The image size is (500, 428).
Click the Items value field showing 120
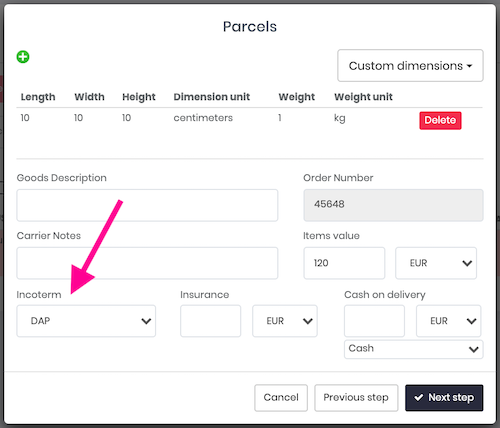344,263
